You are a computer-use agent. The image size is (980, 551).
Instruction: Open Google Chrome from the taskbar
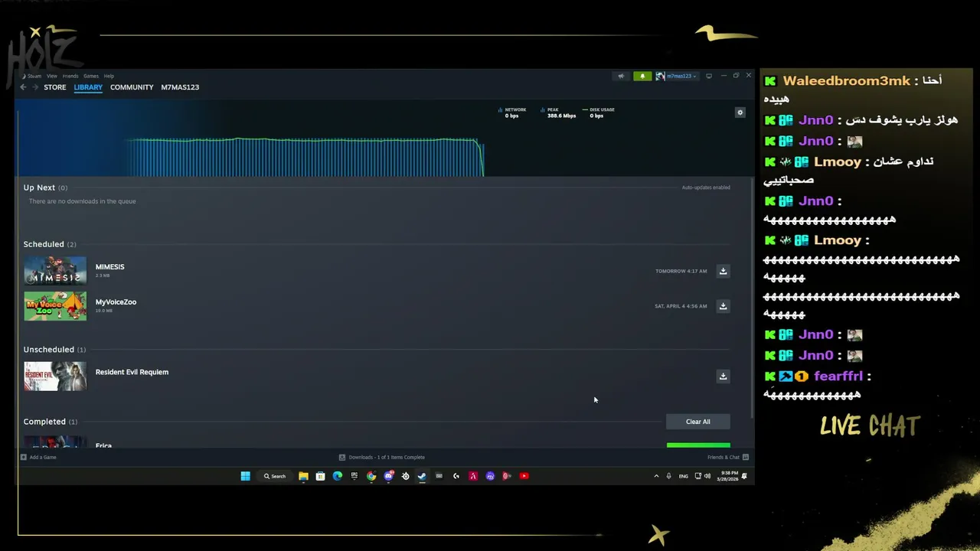point(371,476)
